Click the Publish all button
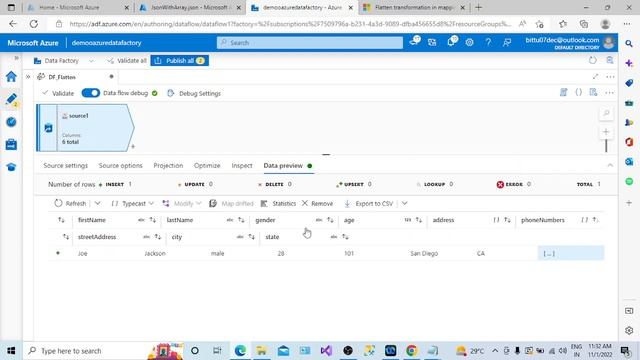Image resolution: width=640 pixels, height=360 pixels. coord(180,60)
